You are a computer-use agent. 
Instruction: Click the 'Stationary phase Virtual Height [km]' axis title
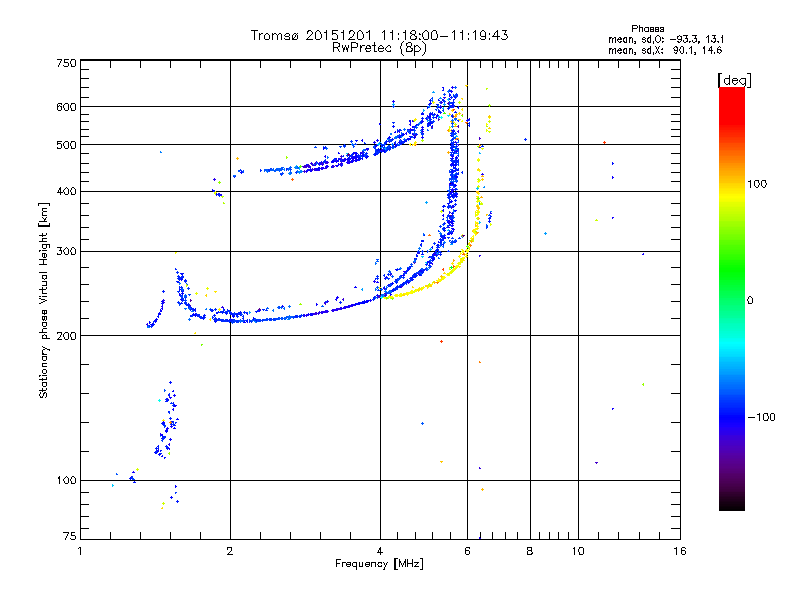pyautogui.click(x=44, y=300)
